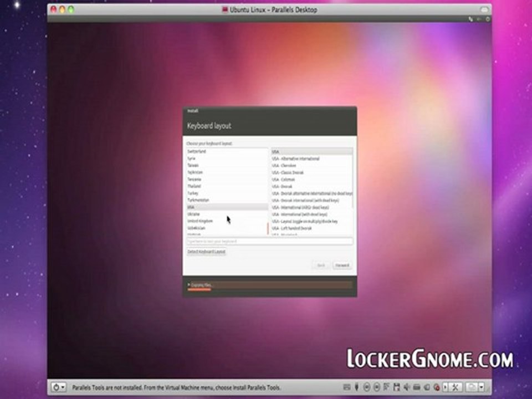Click the power button at bottom left
The height and width of the screenshot is (399, 532).
(56, 387)
